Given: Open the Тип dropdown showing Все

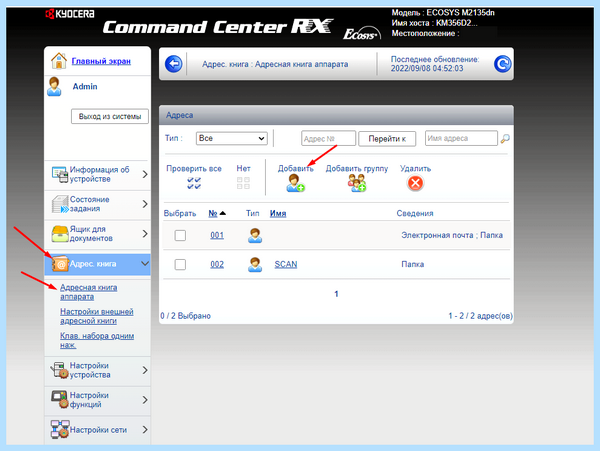Looking at the screenshot, I should pos(232,138).
